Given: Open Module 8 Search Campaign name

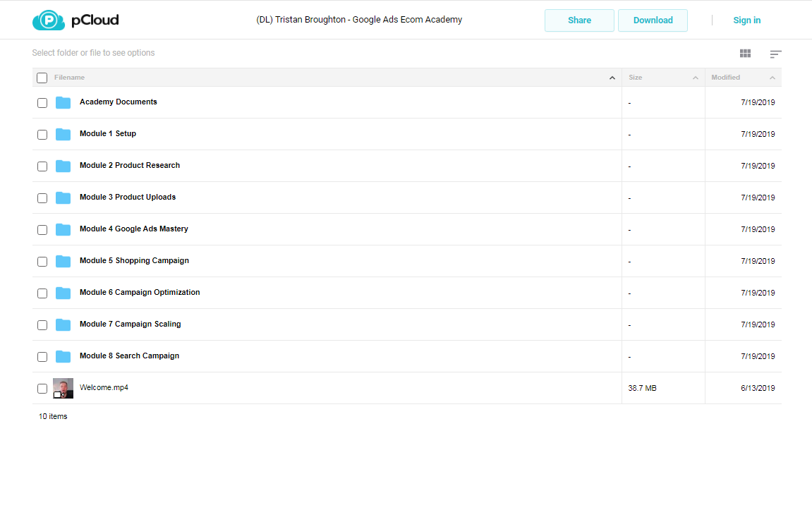Looking at the screenshot, I should pyautogui.click(x=130, y=356).
